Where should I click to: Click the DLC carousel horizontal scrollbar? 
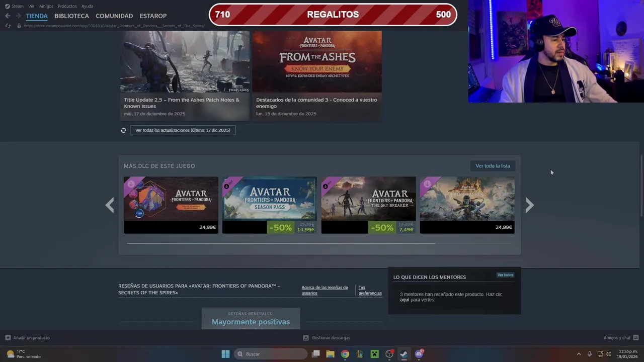click(281, 243)
